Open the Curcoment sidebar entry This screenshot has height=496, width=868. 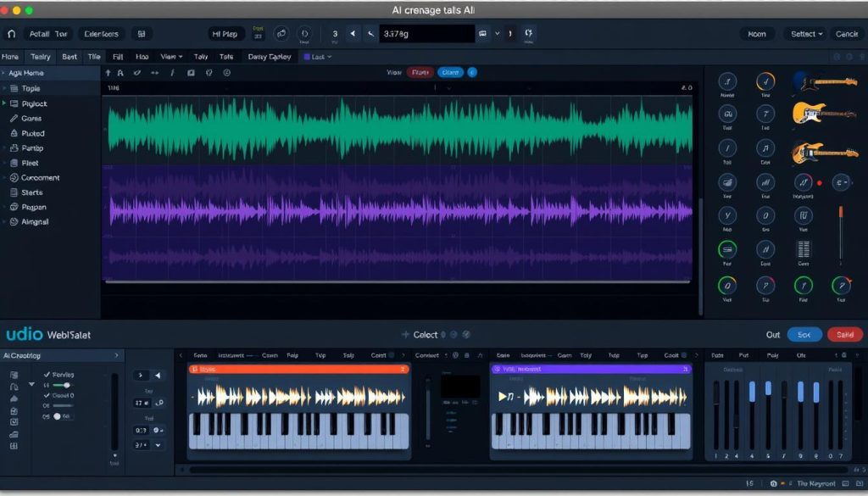click(40, 178)
